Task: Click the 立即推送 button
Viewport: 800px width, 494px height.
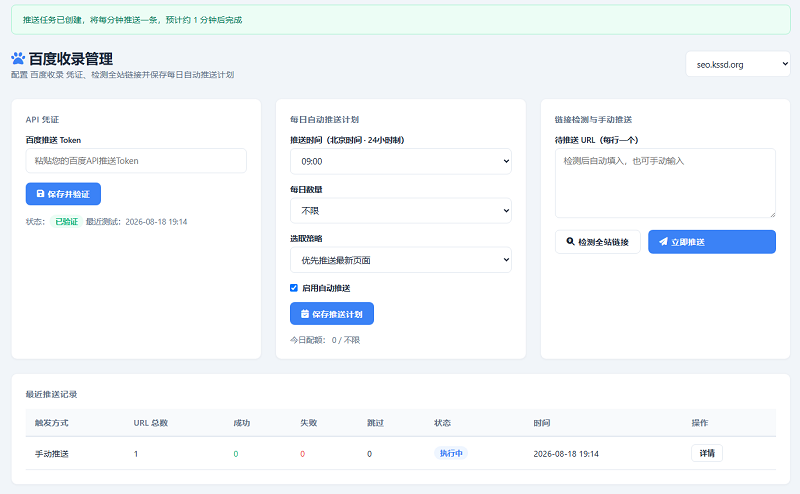Action: (x=712, y=242)
